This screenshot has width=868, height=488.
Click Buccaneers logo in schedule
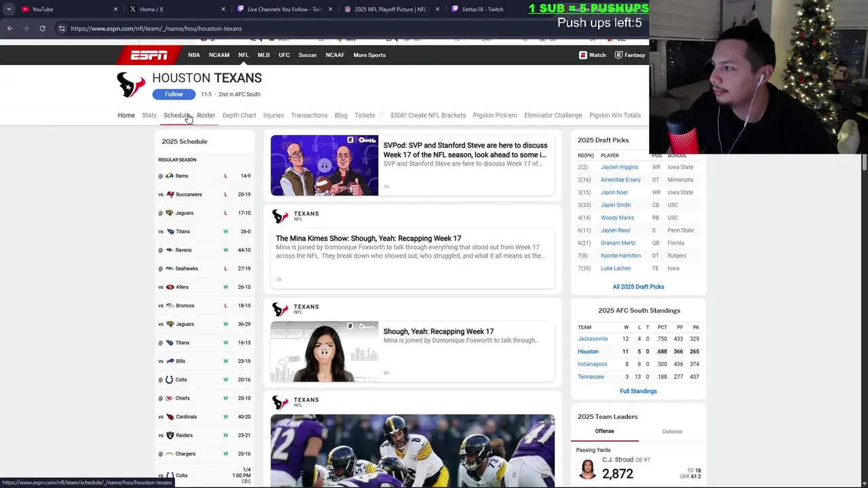coord(170,195)
